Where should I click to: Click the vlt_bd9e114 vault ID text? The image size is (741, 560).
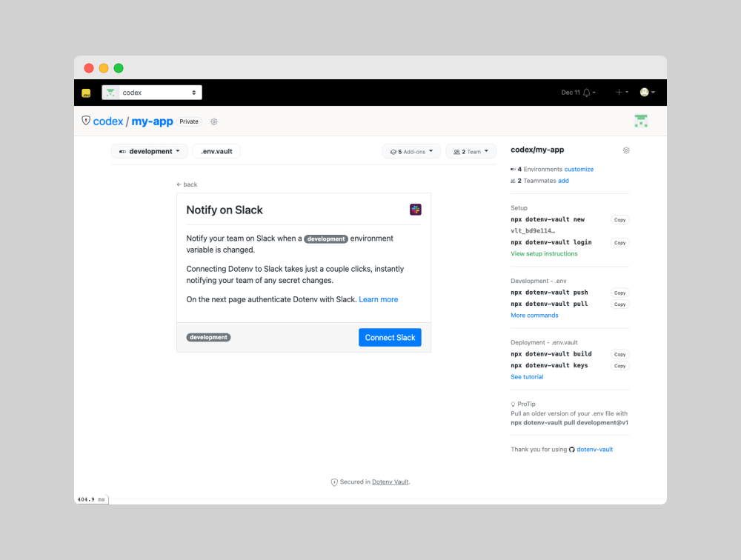point(533,231)
